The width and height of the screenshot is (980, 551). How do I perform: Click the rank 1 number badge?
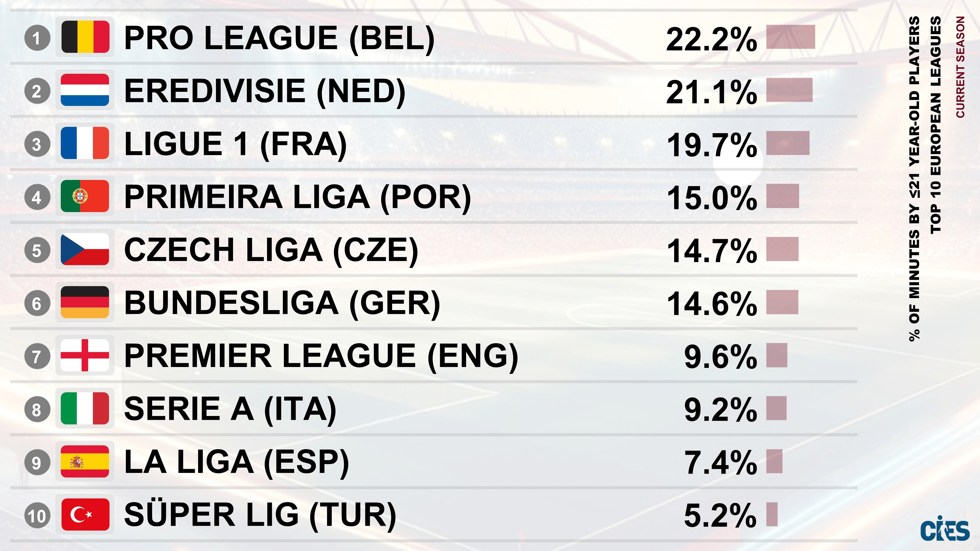pos(37,38)
